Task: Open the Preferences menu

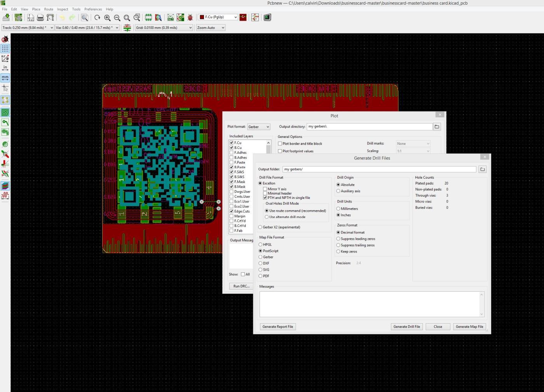Action: [x=93, y=9]
